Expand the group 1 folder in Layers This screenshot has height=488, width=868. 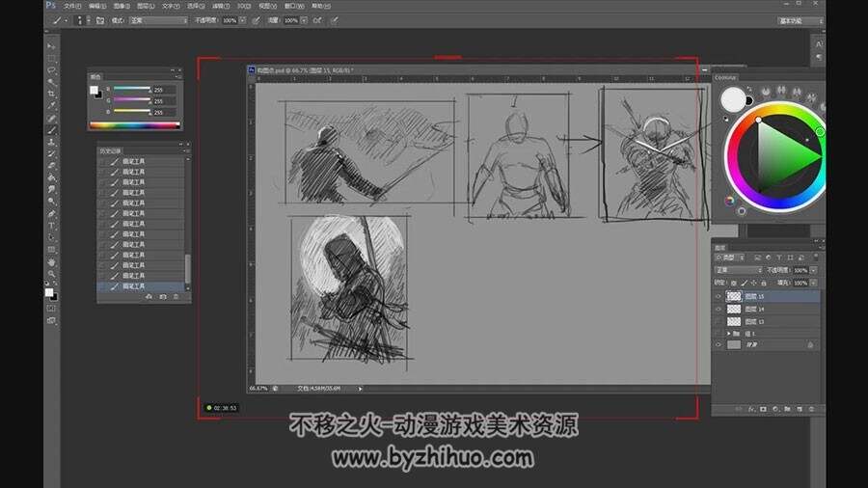pyautogui.click(x=729, y=334)
